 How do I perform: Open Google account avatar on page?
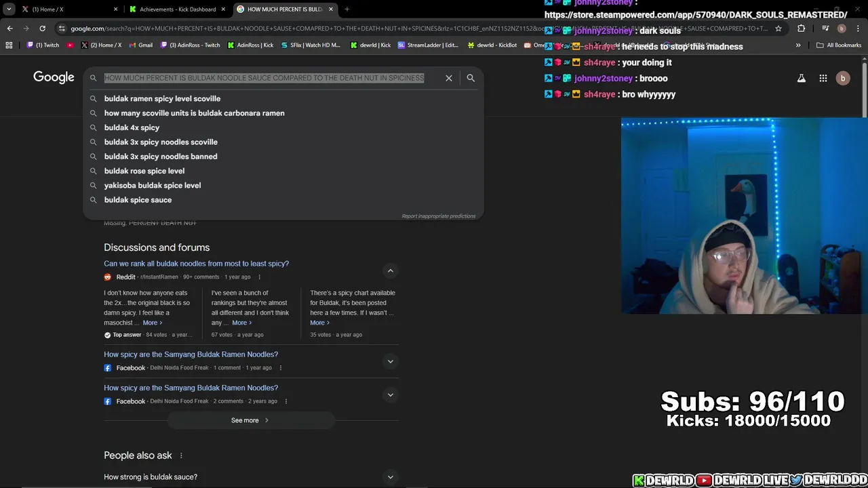(843, 78)
